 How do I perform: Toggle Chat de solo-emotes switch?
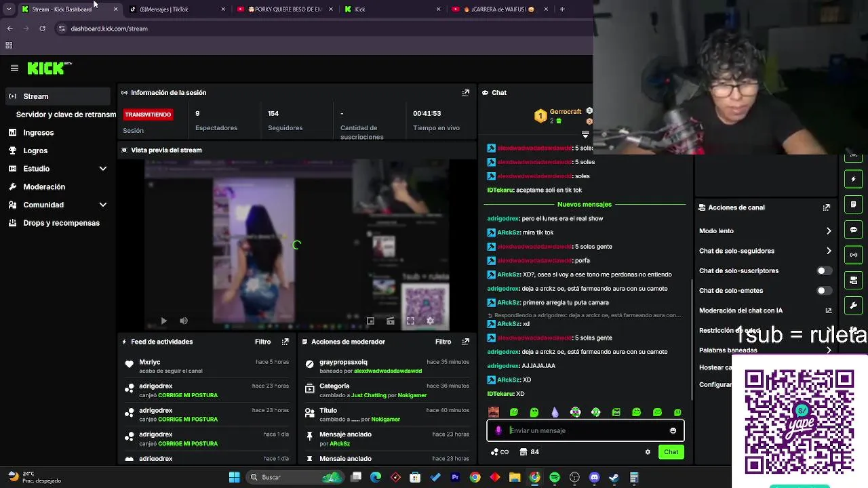pos(823,291)
